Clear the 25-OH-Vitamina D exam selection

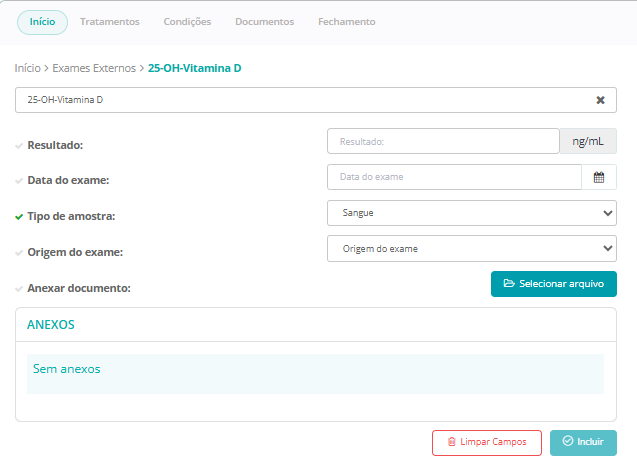click(x=600, y=100)
